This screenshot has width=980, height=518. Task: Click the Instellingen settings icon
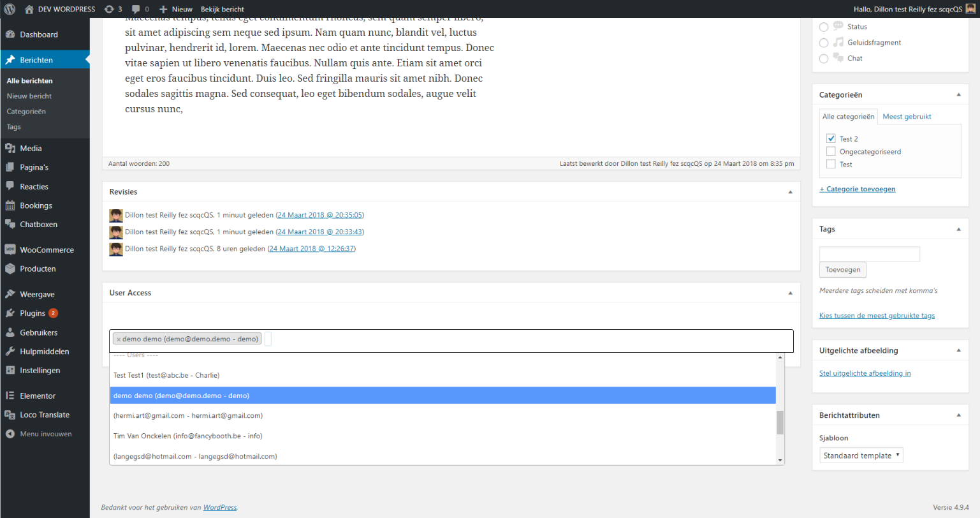10,370
